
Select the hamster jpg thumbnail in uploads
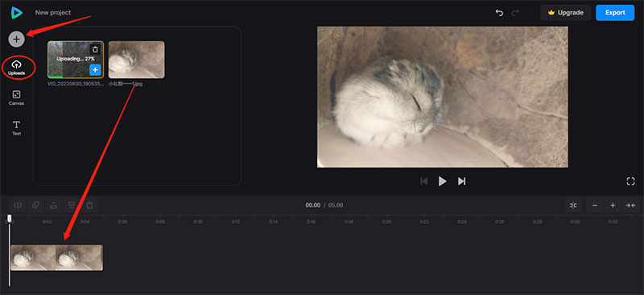(x=136, y=60)
